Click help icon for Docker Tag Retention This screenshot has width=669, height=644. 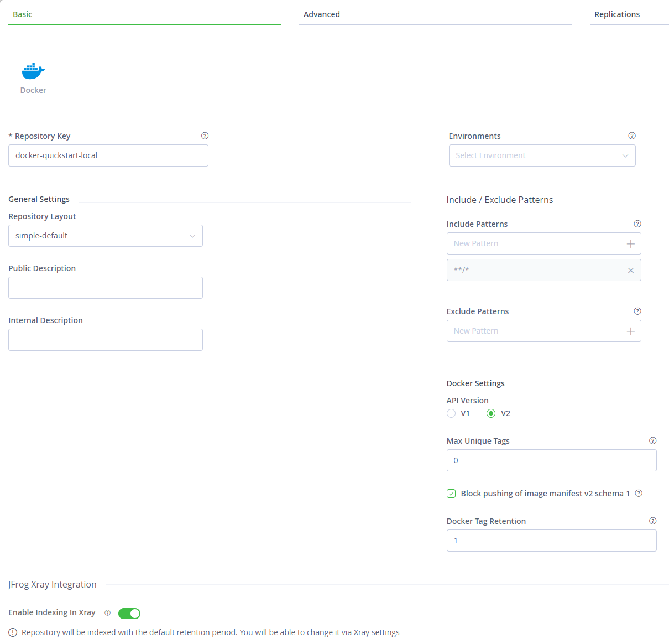point(653,521)
